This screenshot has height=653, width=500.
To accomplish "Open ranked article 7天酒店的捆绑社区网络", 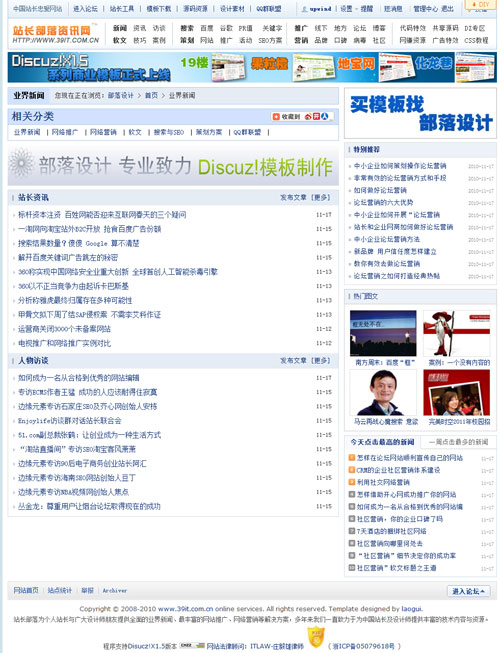I will click(391, 531).
